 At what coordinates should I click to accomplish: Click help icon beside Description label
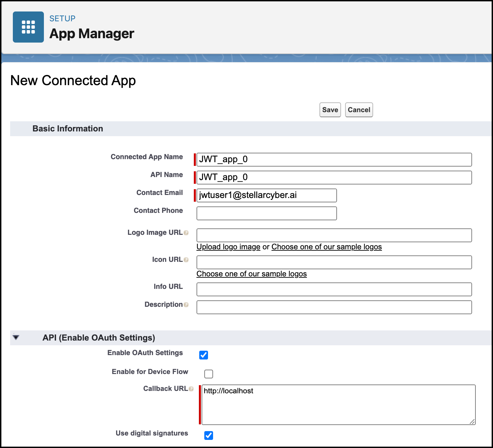(x=186, y=305)
